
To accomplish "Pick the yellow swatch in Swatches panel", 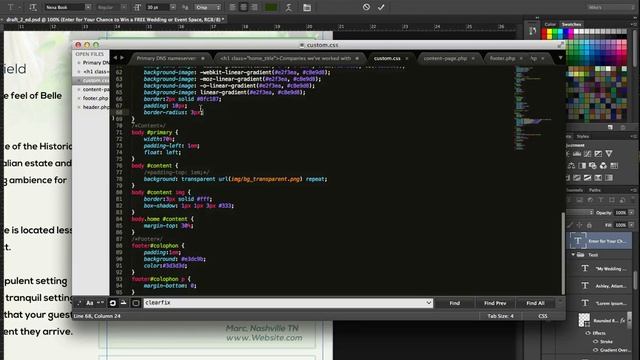I will point(549,32).
